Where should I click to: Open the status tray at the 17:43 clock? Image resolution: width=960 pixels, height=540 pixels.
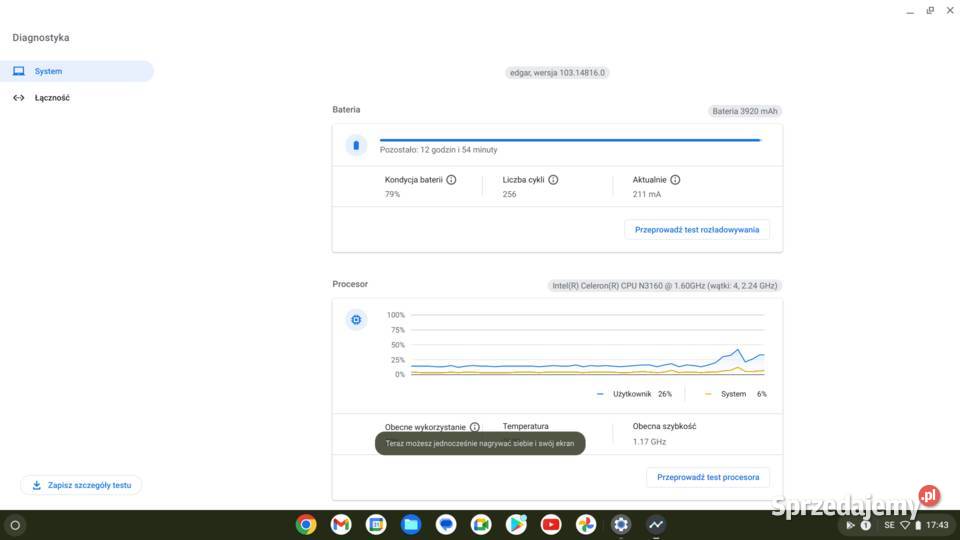tap(937, 525)
